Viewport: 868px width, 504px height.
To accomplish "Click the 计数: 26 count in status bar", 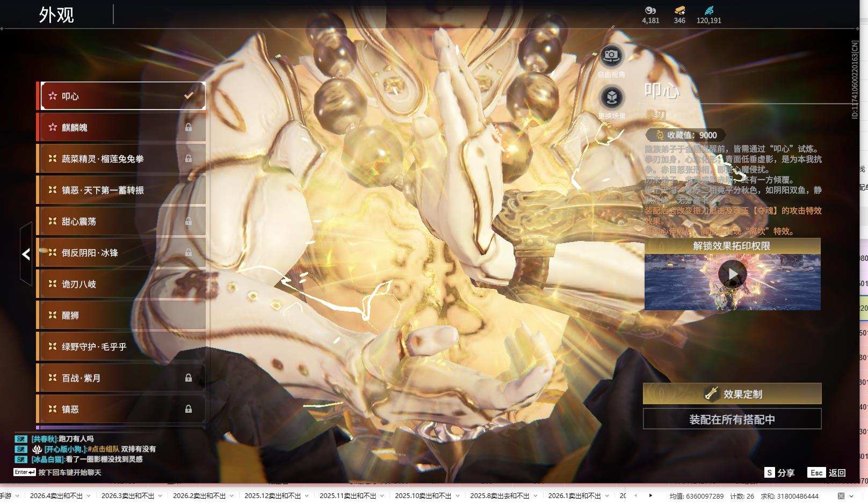I will coord(742,496).
